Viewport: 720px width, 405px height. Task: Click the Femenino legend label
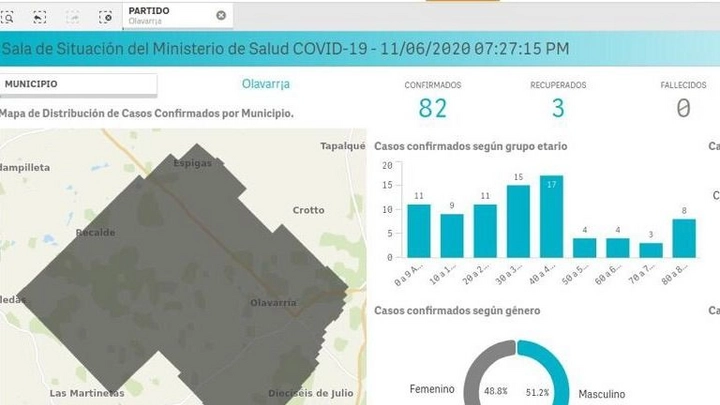click(432, 389)
